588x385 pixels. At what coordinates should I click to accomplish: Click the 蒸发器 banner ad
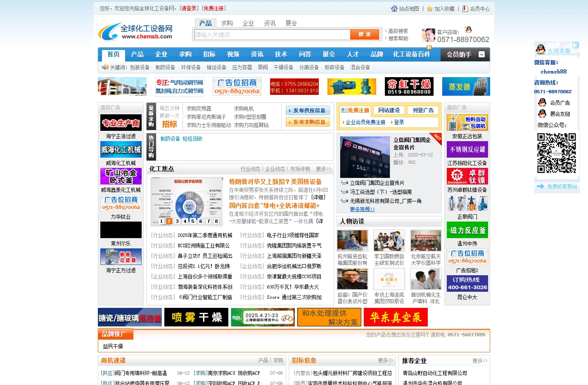(x=466, y=87)
